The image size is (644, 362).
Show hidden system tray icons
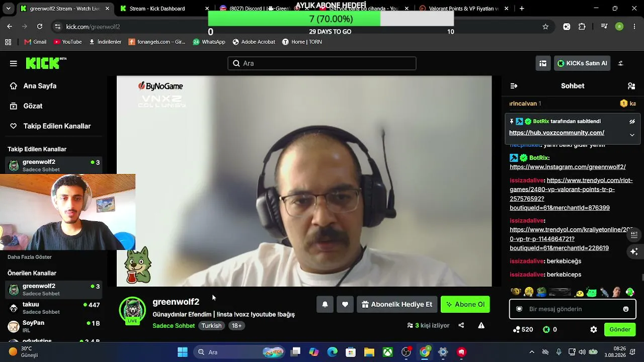pyautogui.click(x=532, y=352)
